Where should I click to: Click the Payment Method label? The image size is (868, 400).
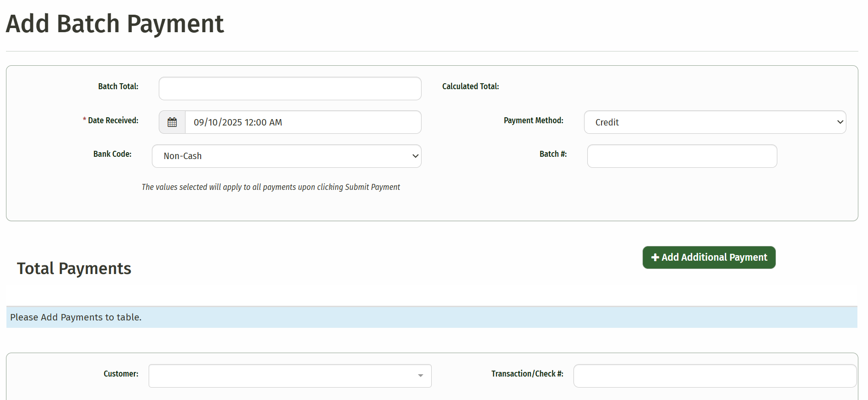coord(533,120)
